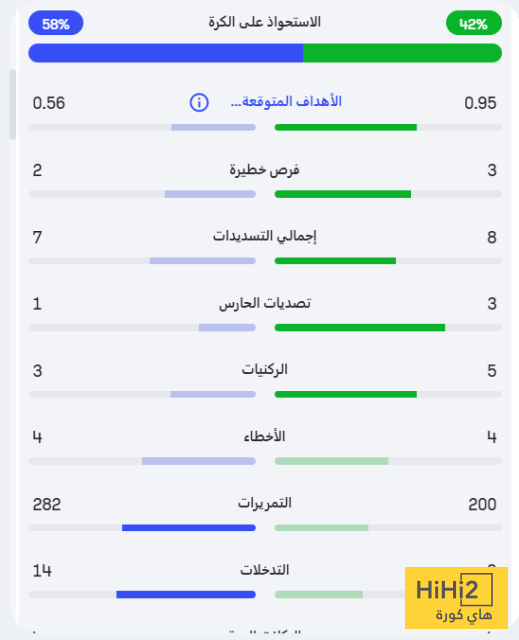Click the HiHi2 logo watermark

pyautogui.click(x=456, y=598)
